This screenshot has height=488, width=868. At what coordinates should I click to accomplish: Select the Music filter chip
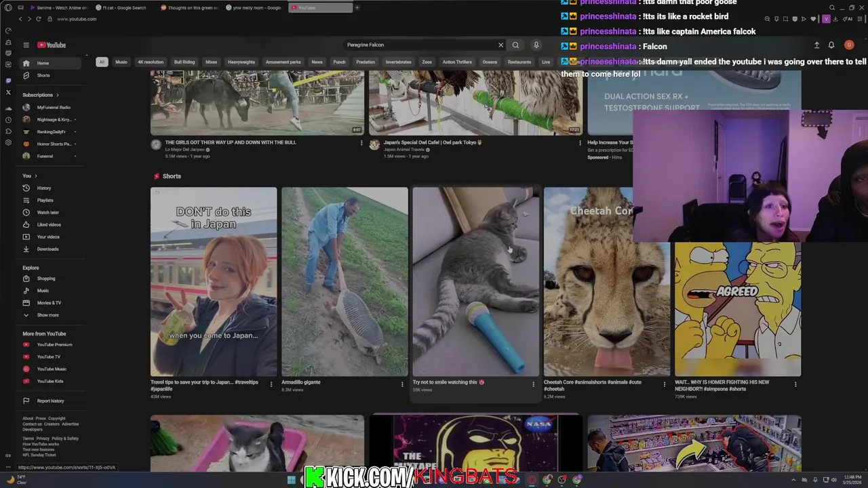[121, 62]
